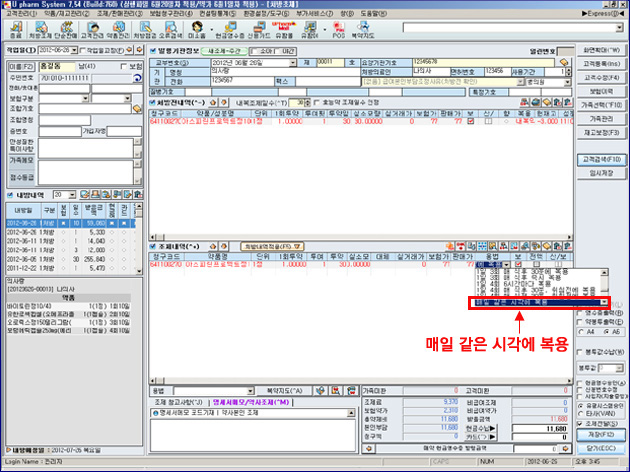Toggle the 작업일고정 checkbox

(83, 50)
